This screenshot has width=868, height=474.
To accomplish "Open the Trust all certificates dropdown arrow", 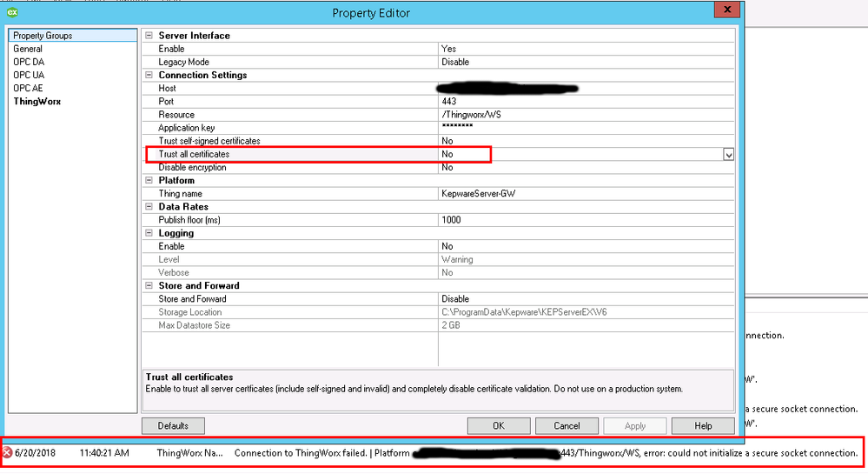I will click(x=728, y=155).
